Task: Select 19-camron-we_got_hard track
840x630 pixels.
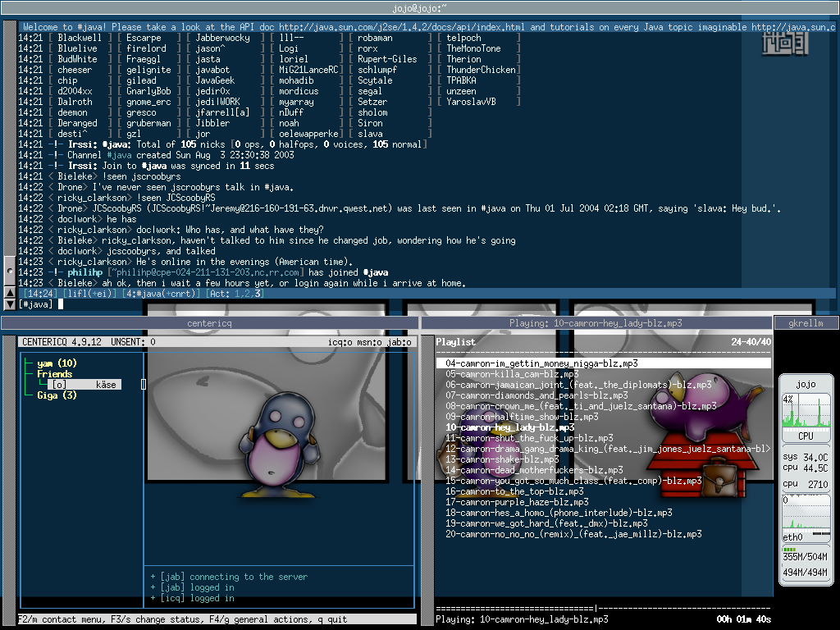Action: tap(546, 523)
